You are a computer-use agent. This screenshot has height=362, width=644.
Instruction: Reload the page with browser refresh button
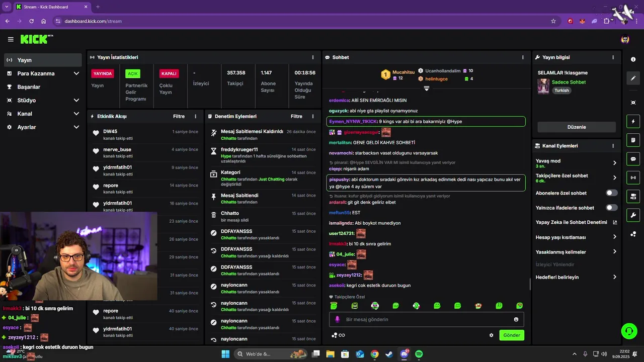pos(31,21)
